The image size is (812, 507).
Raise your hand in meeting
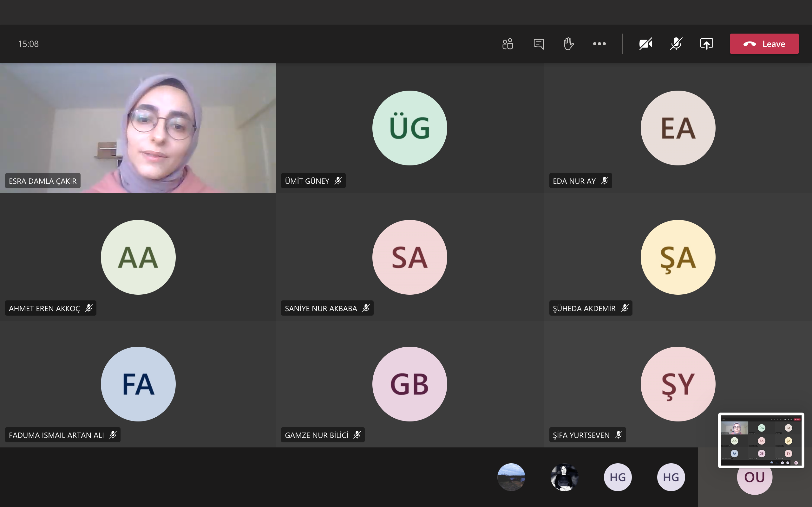tap(568, 44)
